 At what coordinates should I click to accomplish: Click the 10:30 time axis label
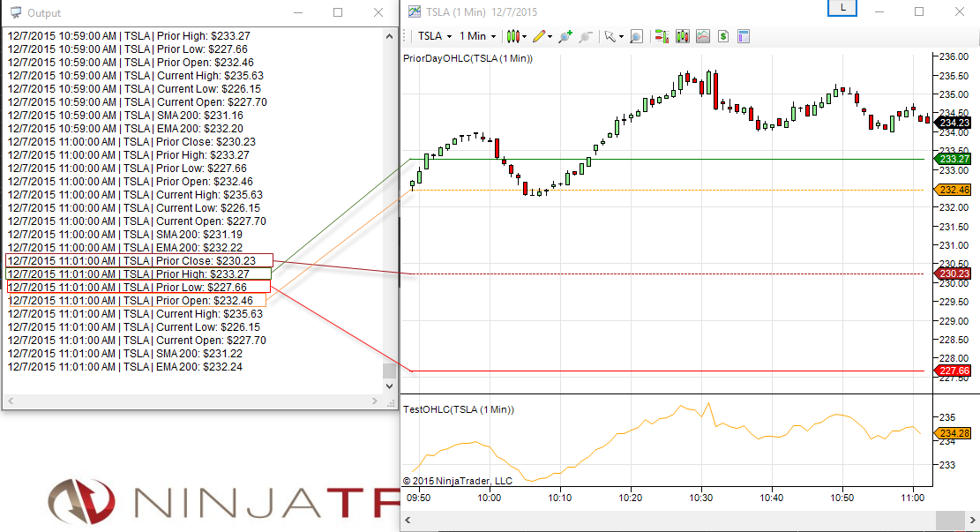pos(700,498)
